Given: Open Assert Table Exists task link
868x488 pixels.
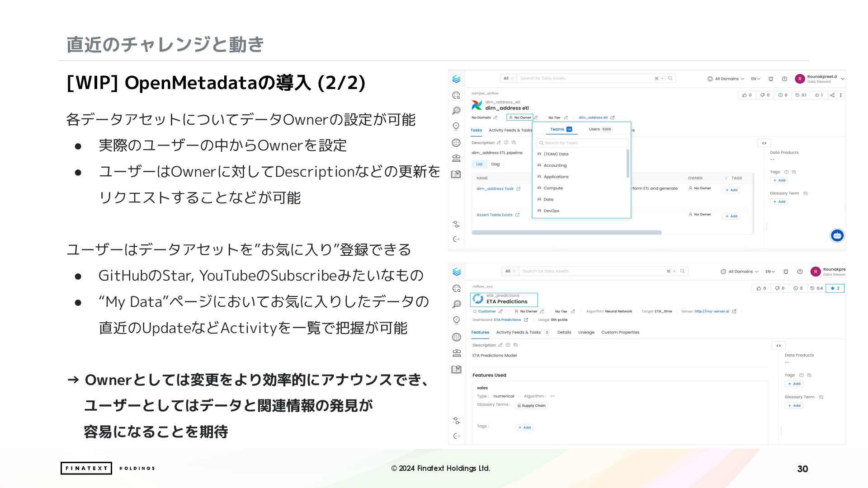Looking at the screenshot, I should [x=494, y=215].
